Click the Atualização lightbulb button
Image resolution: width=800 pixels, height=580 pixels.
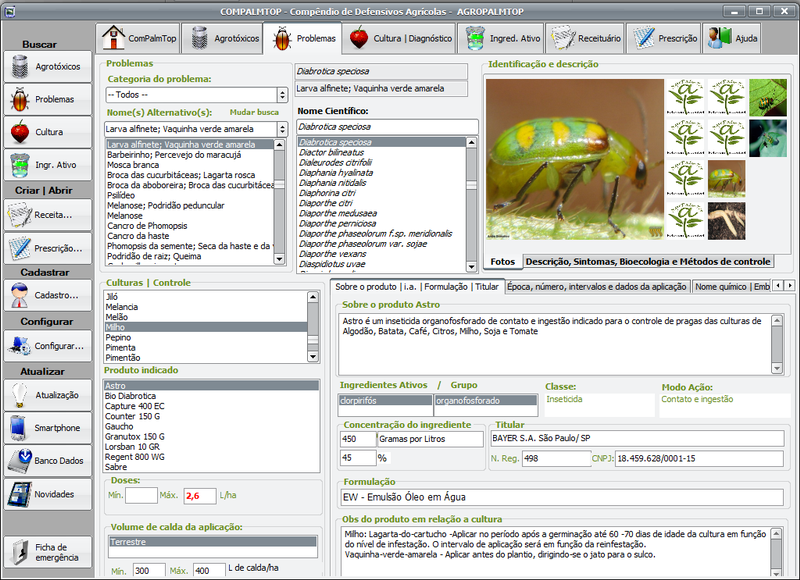[x=47, y=395]
